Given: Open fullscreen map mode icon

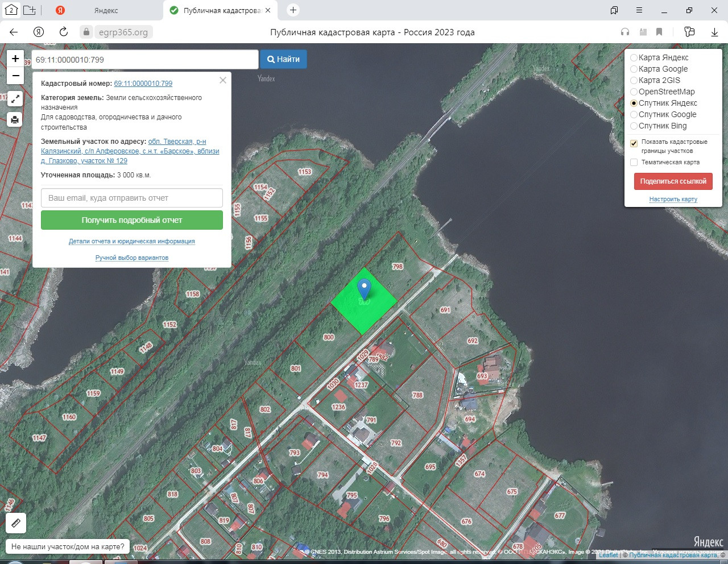Looking at the screenshot, I should 15,99.
